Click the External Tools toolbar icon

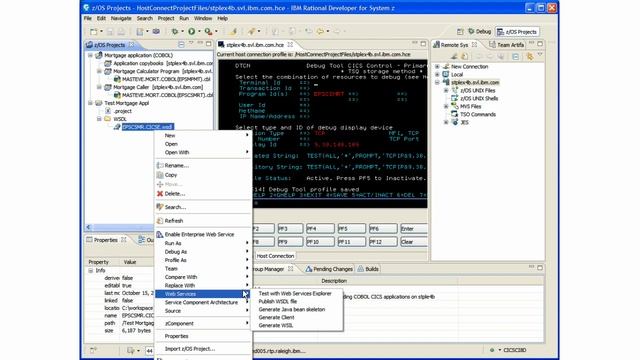click(208, 31)
